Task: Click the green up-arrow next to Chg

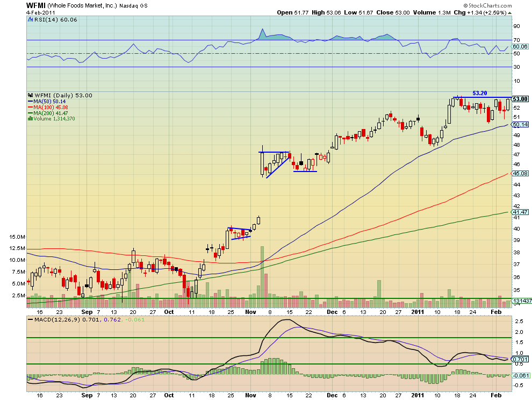Action: point(509,13)
